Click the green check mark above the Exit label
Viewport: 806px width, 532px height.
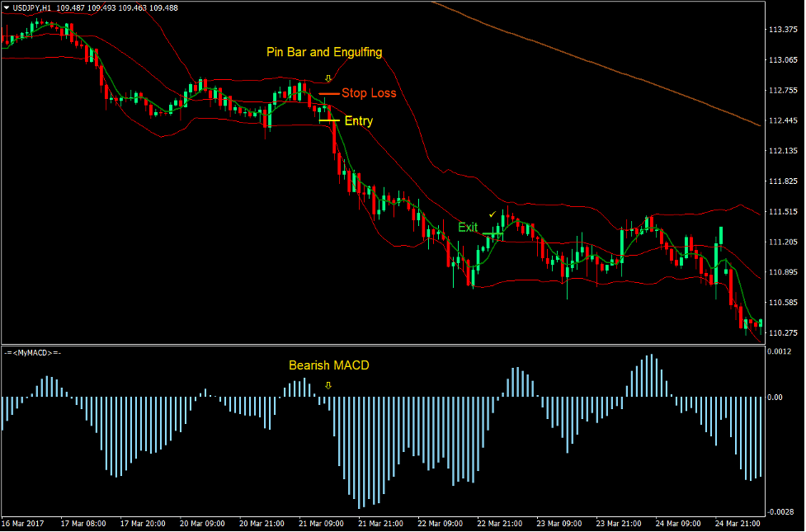[494, 214]
